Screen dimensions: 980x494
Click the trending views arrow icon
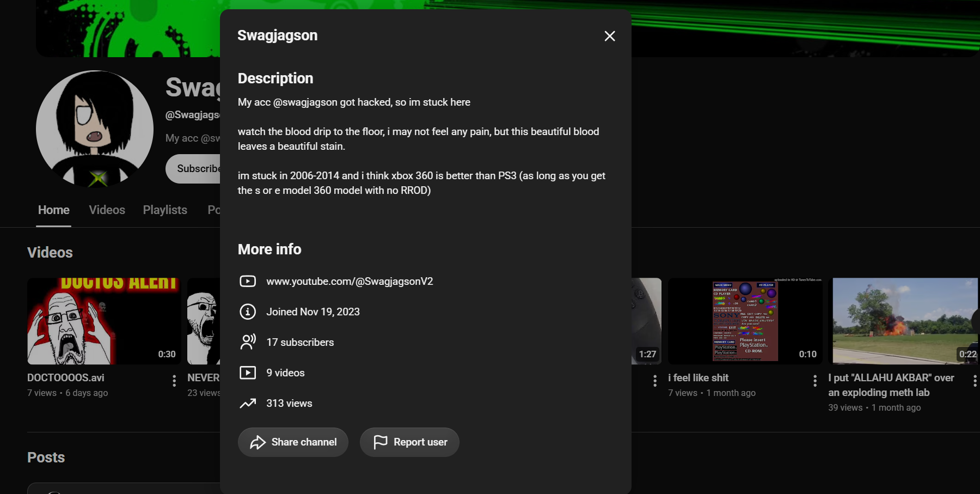click(248, 403)
